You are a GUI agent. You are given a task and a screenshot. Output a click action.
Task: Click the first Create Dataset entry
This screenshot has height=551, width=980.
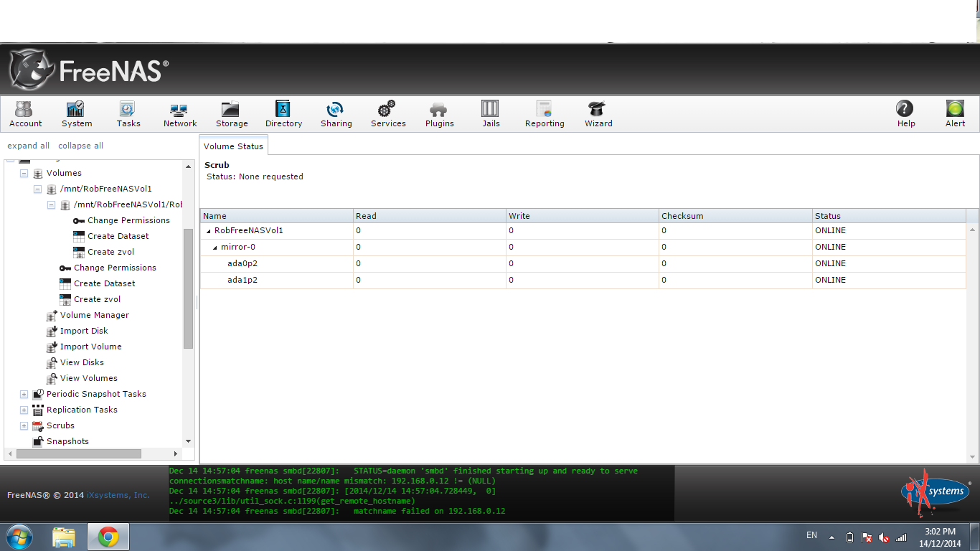118,236
